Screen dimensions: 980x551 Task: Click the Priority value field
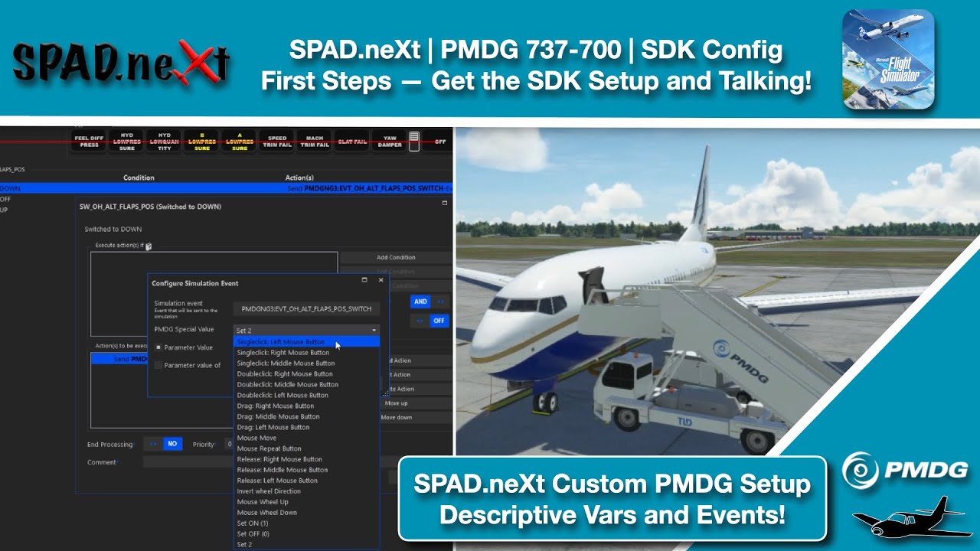pyautogui.click(x=229, y=444)
